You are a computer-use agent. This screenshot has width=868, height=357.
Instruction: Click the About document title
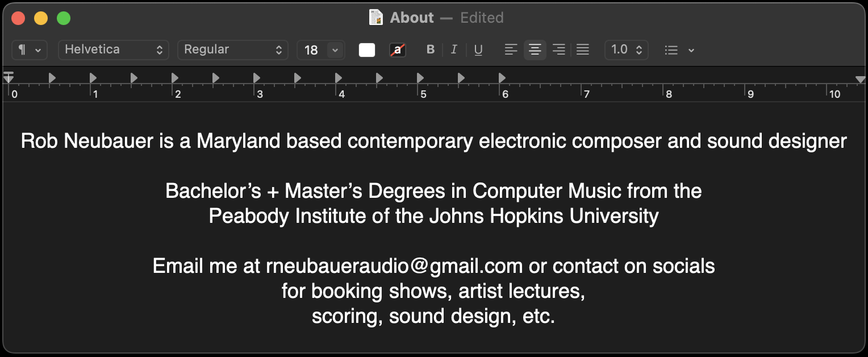[412, 18]
